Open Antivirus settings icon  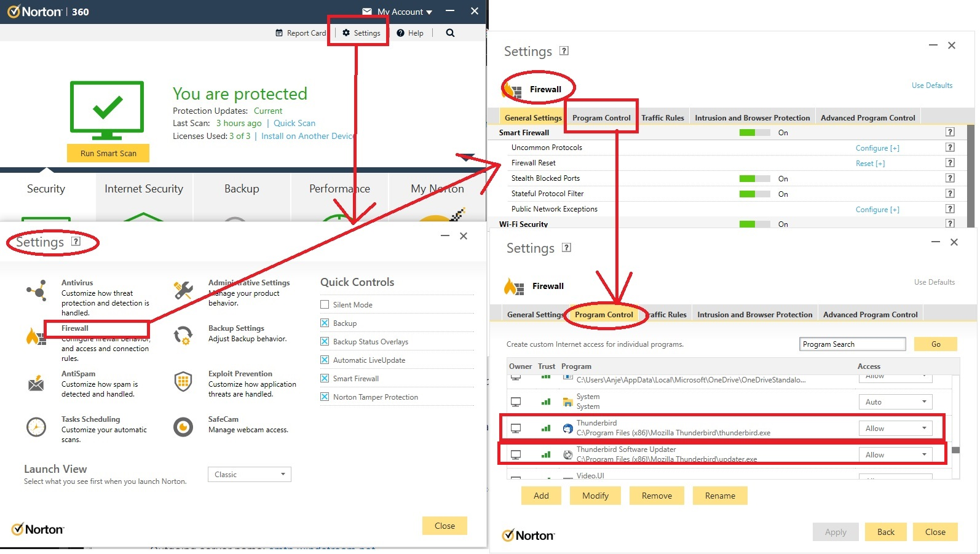(x=37, y=290)
